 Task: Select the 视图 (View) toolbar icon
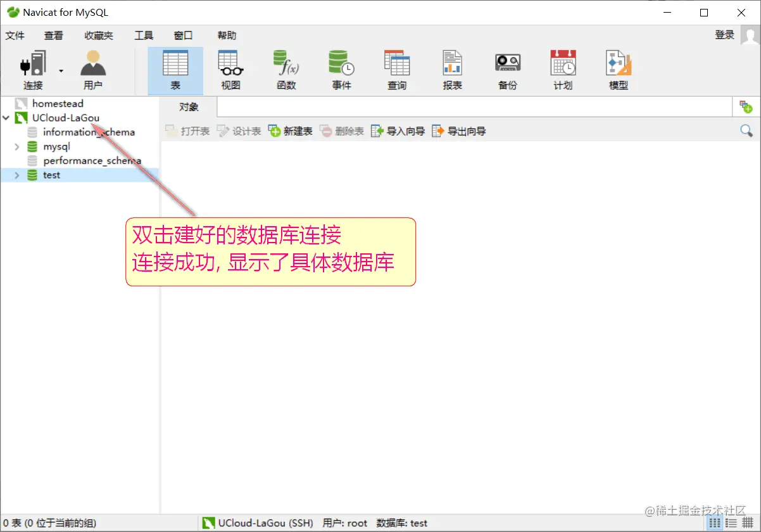230,70
